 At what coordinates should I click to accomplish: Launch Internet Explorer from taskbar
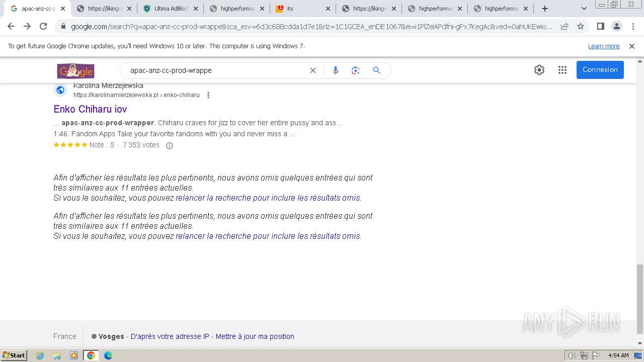click(x=40, y=355)
